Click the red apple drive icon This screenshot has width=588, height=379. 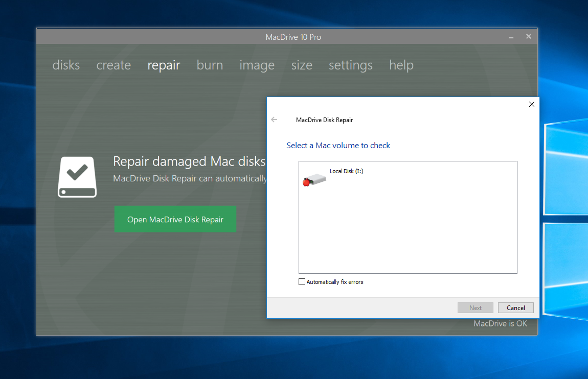coord(314,179)
